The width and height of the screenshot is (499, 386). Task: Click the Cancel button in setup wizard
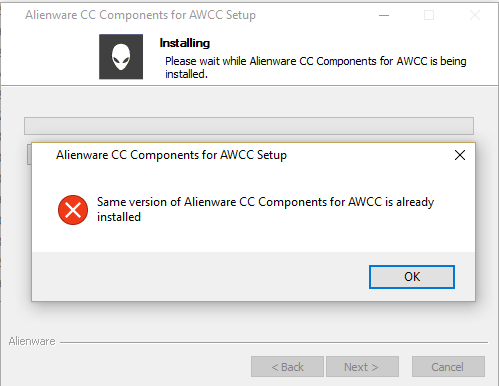click(448, 367)
